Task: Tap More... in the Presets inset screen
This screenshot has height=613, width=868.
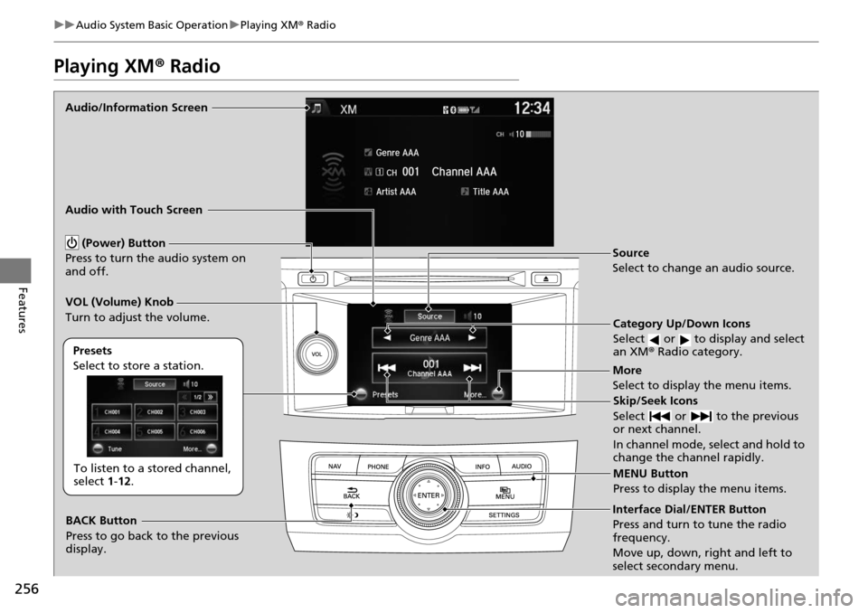Action: click(199, 448)
